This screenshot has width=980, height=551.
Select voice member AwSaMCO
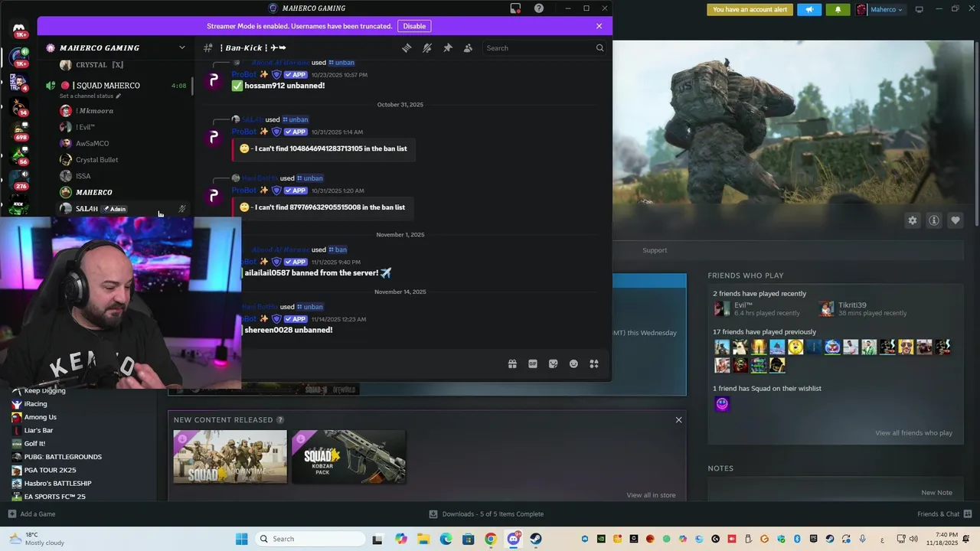[x=92, y=143]
